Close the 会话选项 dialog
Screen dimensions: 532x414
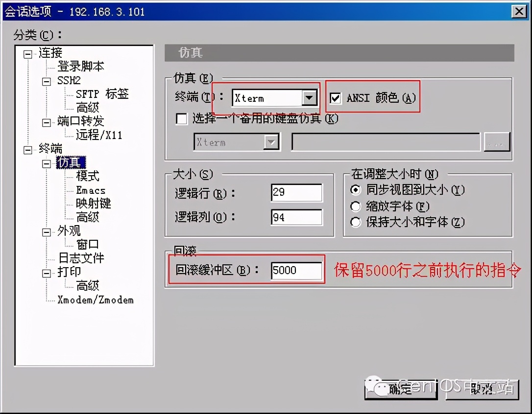tap(519, 12)
